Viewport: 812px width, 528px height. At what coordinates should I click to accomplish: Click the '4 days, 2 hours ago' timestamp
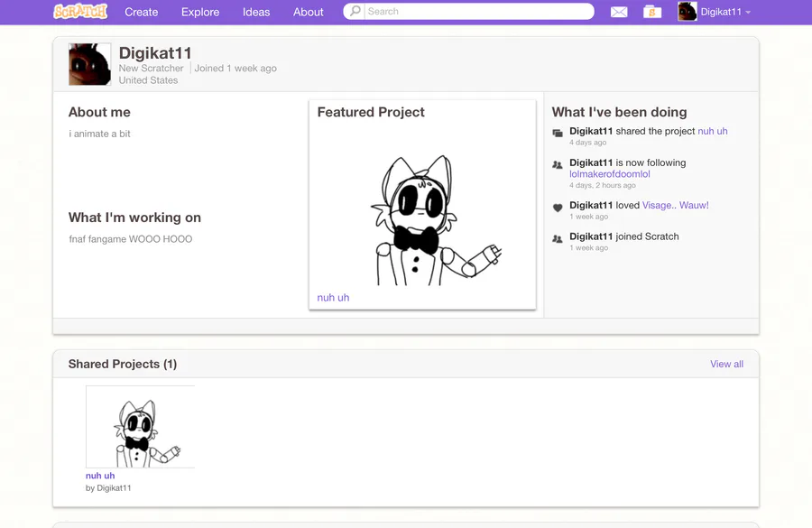coord(603,185)
